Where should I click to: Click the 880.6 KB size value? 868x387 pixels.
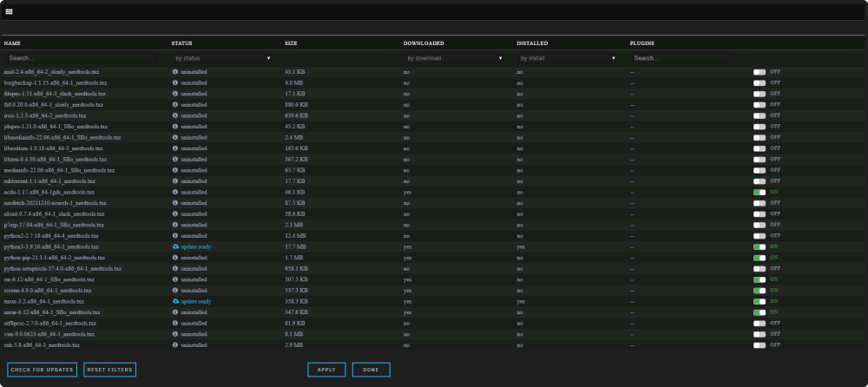296,105
